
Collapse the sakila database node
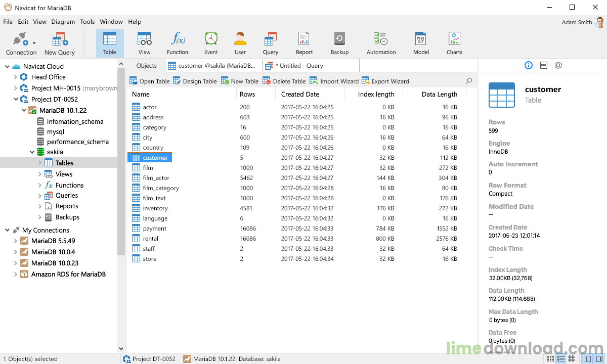(x=32, y=152)
